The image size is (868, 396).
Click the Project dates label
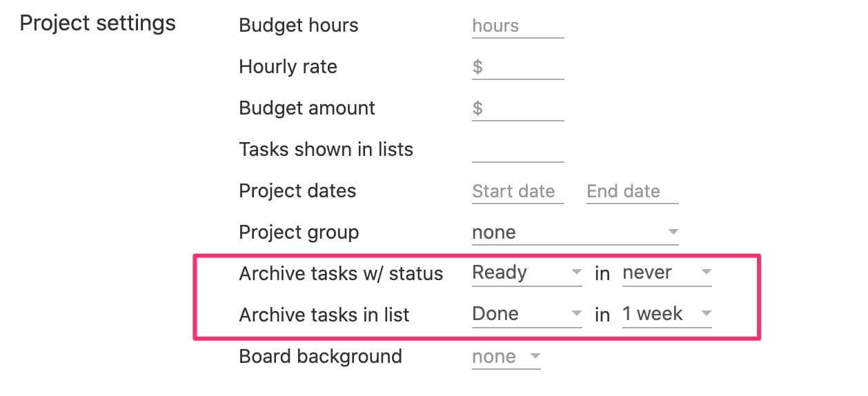(297, 191)
